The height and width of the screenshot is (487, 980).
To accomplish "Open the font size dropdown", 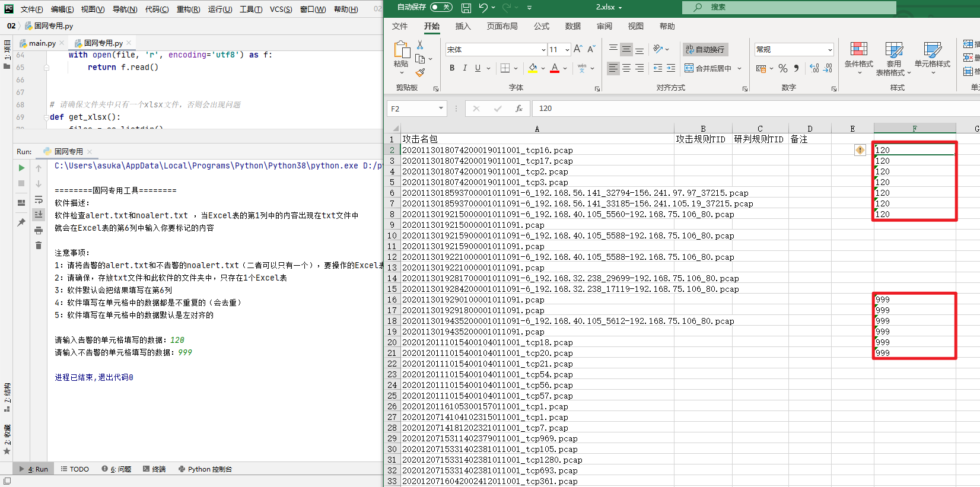I will (x=567, y=50).
